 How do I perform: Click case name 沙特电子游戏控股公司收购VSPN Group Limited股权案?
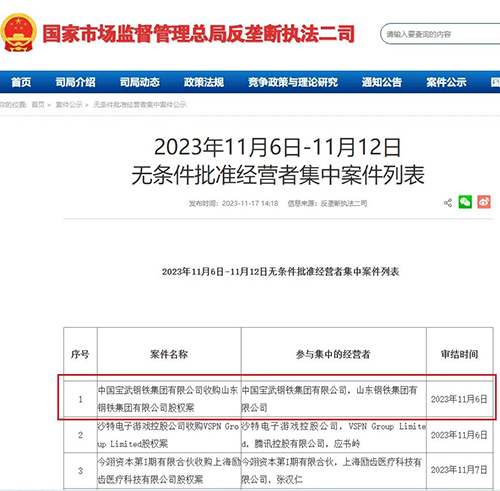click(x=168, y=435)
